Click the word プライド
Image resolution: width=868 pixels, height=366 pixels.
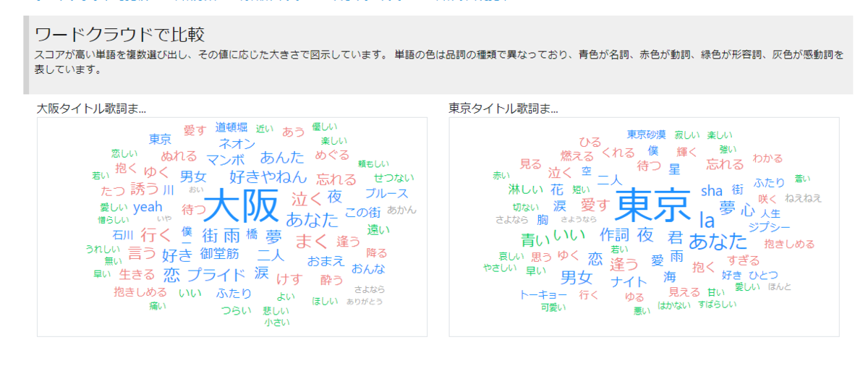216,275
